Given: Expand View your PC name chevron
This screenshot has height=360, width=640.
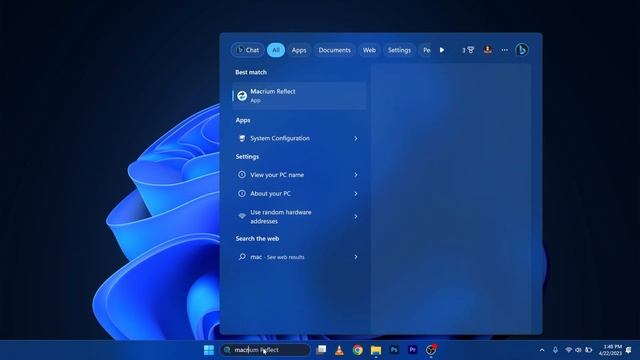Looking at the screenshot, I should [x=356, y=175].
